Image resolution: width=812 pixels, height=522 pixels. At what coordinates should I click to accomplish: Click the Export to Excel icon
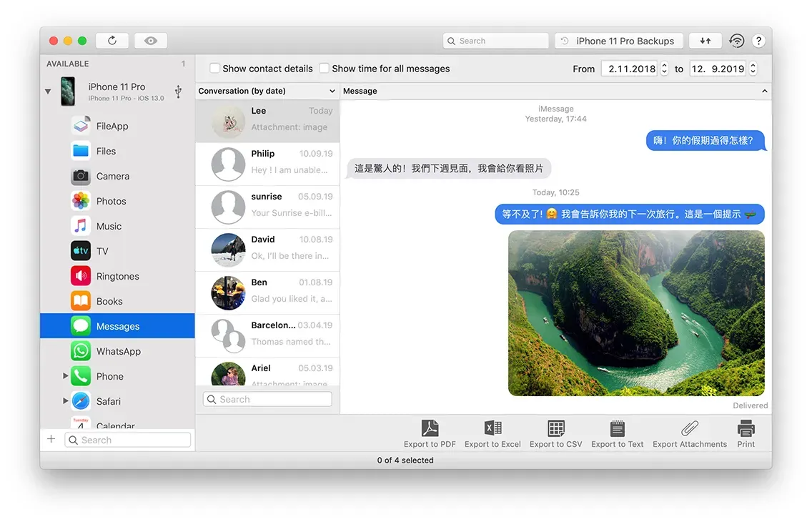click(492, 433)
